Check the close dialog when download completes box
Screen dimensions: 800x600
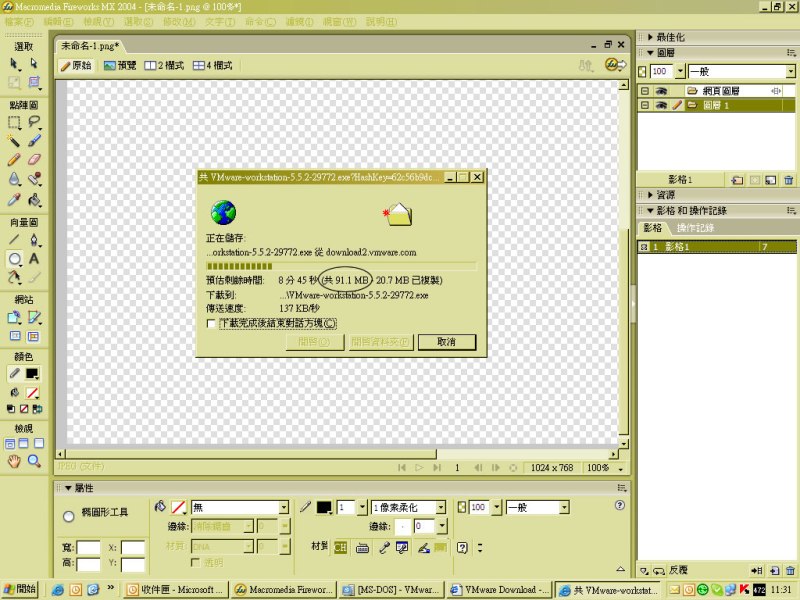pos(210,323)
